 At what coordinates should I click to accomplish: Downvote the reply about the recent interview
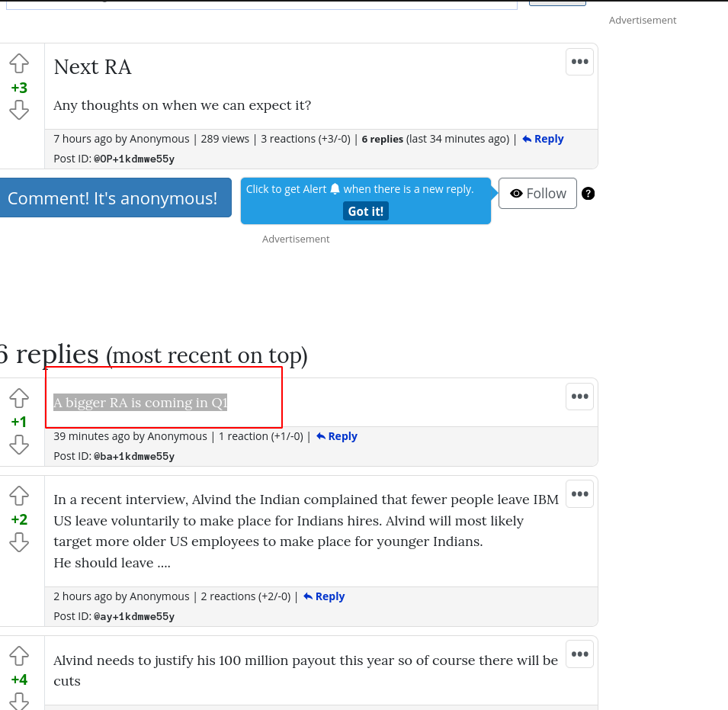[19, 542]
